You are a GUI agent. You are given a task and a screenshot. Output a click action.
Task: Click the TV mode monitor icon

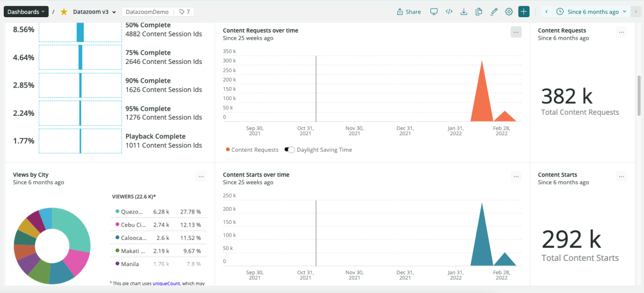pyautogui.click(x=434, y=12)
